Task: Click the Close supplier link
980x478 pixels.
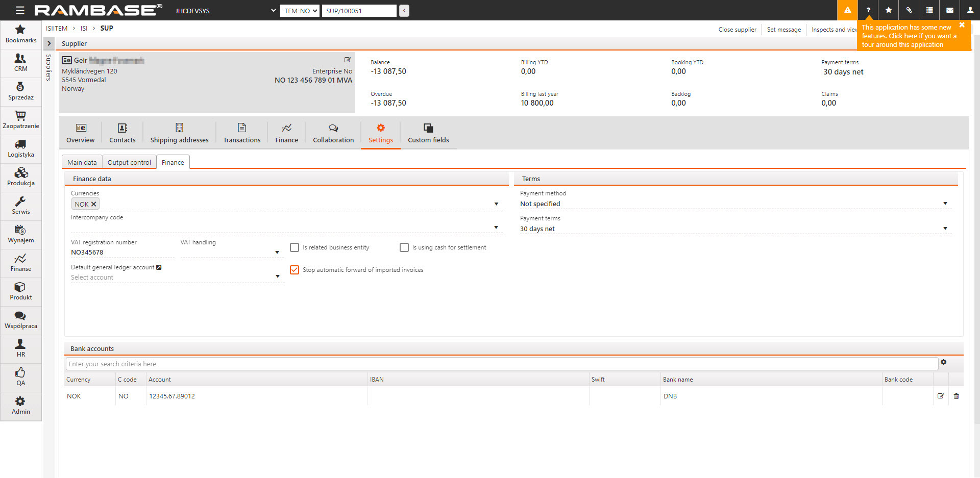Action: pos(737,30)
